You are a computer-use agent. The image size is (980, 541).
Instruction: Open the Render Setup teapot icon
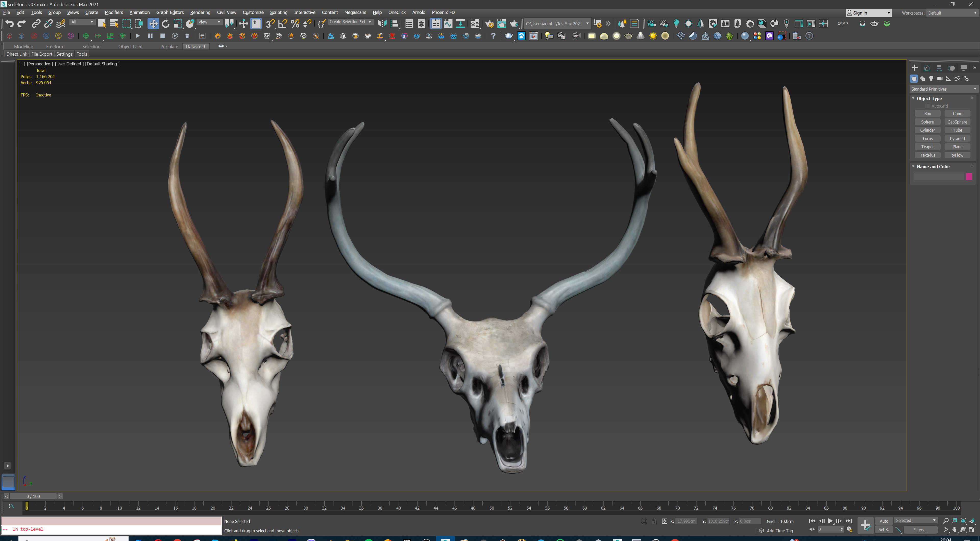click(489, 23)
